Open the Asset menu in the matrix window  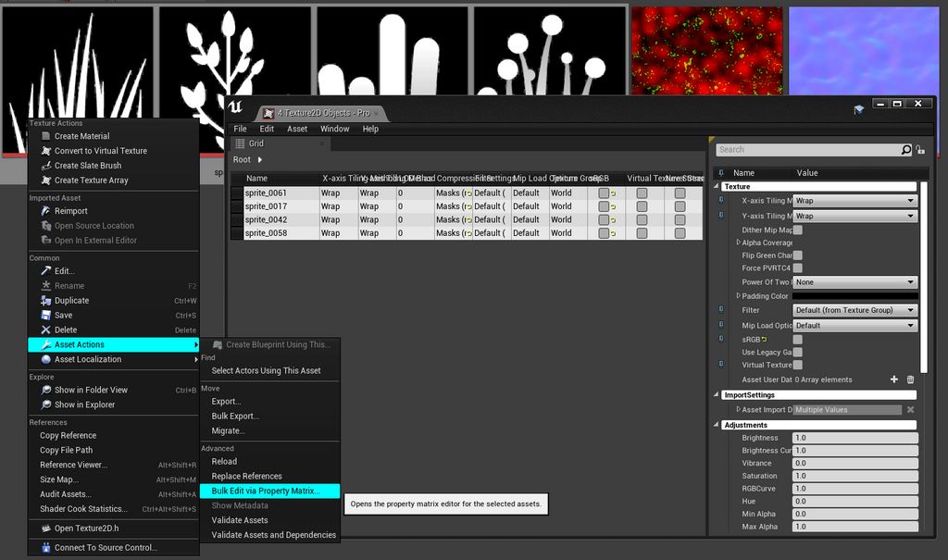[296, 129]
